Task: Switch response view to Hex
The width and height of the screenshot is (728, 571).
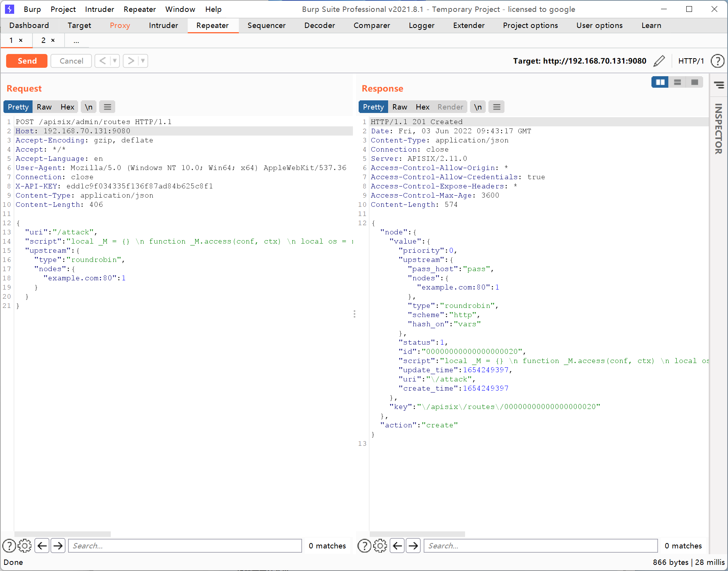Action: [423, 107]
